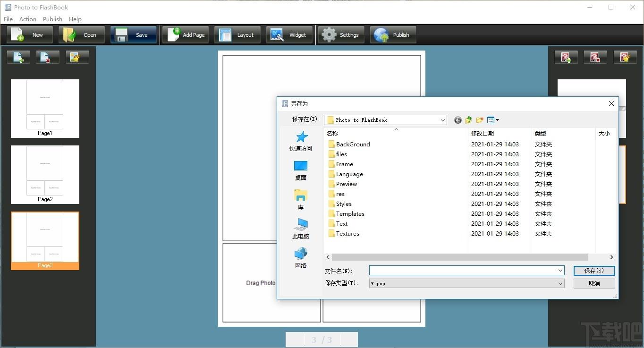This screenshot has height=348, width=644.
Task: Select the Page1 thumbnail
Action: coord(45,108)
